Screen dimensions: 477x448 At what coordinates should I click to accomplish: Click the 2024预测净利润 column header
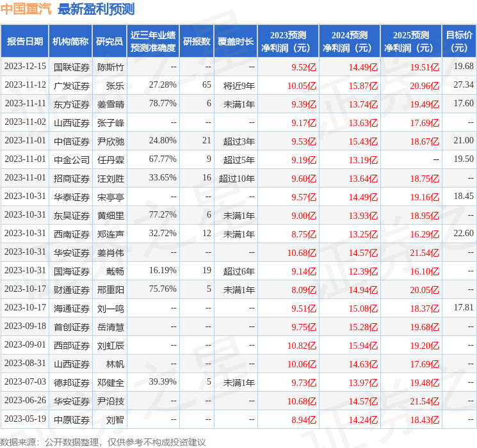(350, 41)
